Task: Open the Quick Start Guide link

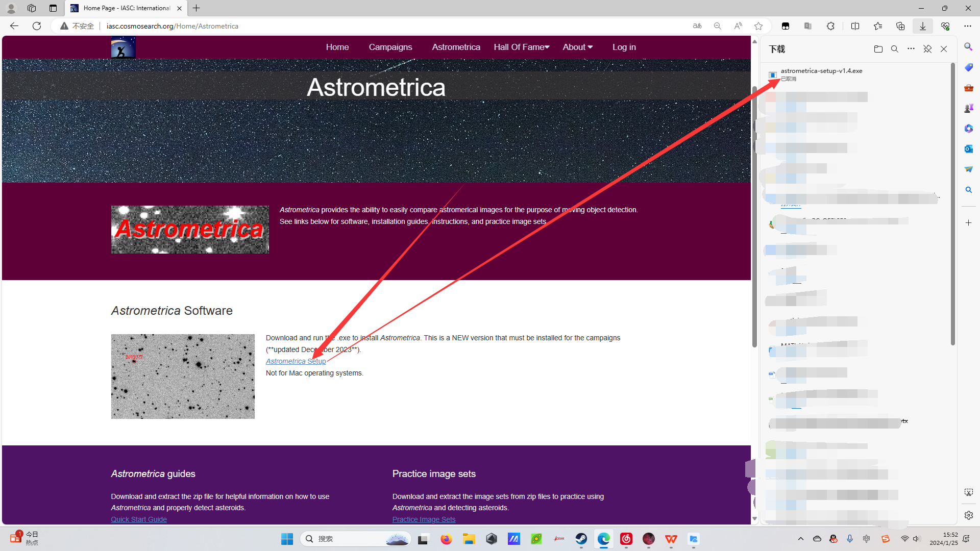Action: click(139, 519)
